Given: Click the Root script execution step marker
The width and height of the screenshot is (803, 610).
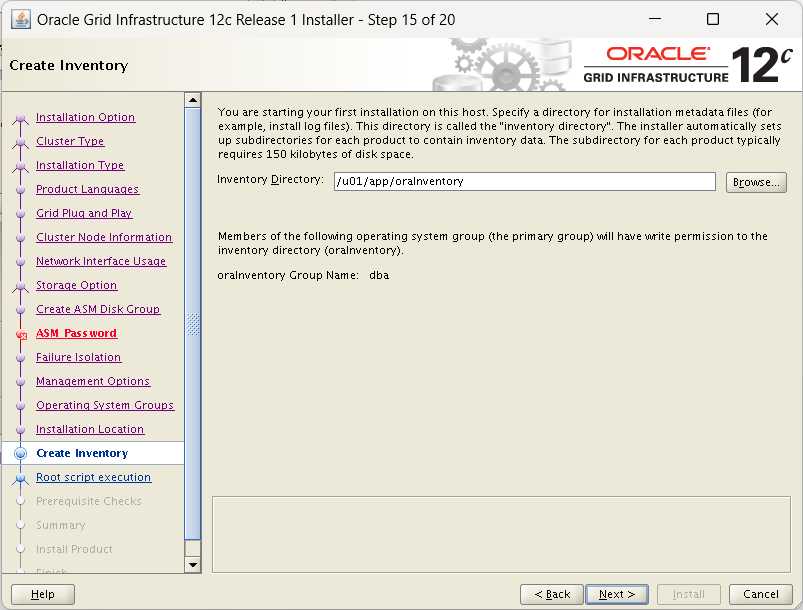Looking at the screenshot, I should 20,478.
